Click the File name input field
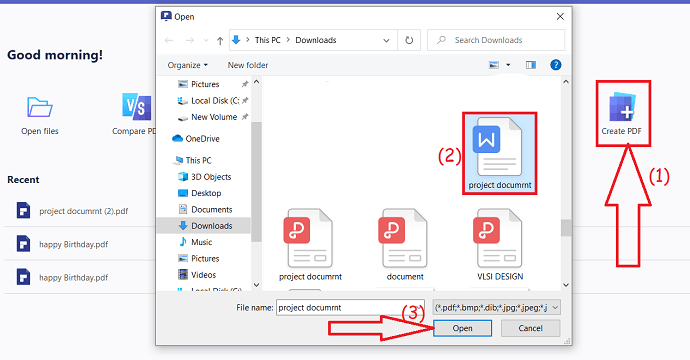 point(350,308)
